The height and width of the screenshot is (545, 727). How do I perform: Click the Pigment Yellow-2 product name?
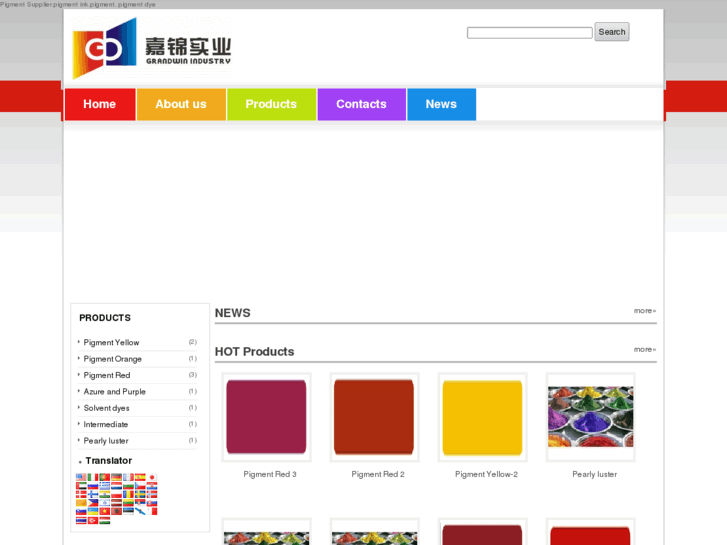click(x=486, y=474)
